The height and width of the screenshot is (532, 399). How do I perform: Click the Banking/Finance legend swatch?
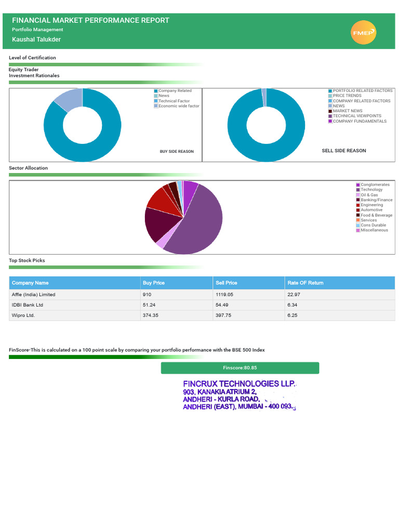point(358,200)
